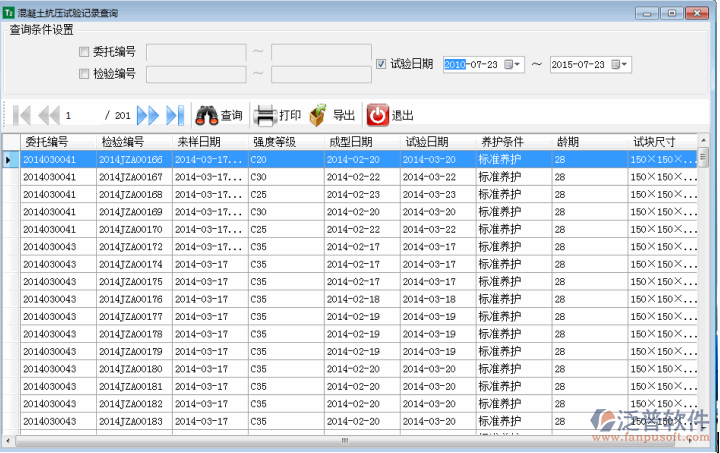
Task: Open the start date 2010-07-23 calendar dropdown
Action: click(x=512, y=64)
